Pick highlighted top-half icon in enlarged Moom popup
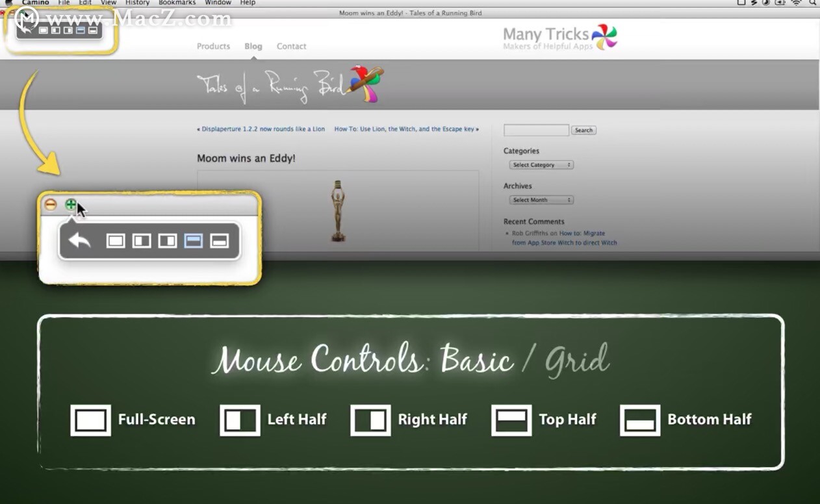This screenshot has width=820, height=504. coord(194,241)
